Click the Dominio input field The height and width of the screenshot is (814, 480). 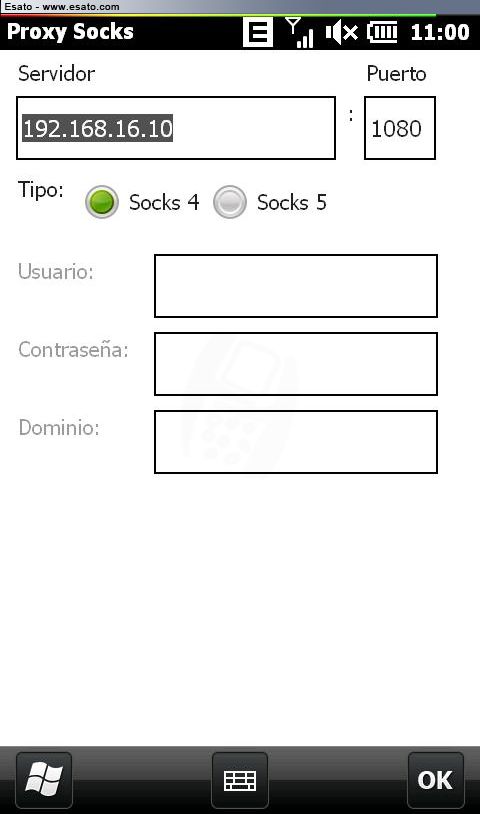(x=296, y=442)
